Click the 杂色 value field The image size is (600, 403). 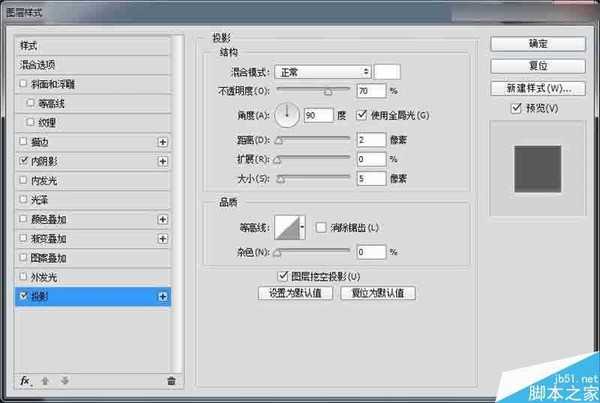(371, 252)
